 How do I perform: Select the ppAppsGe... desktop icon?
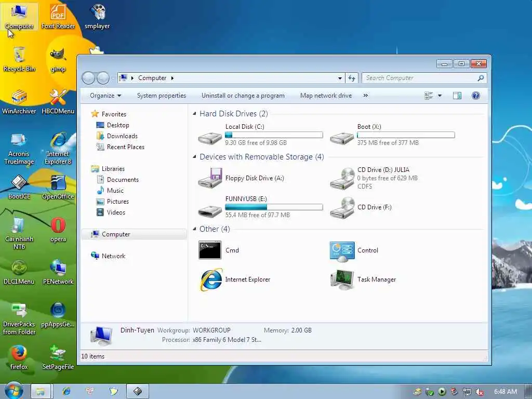click(x=58, y=315)
